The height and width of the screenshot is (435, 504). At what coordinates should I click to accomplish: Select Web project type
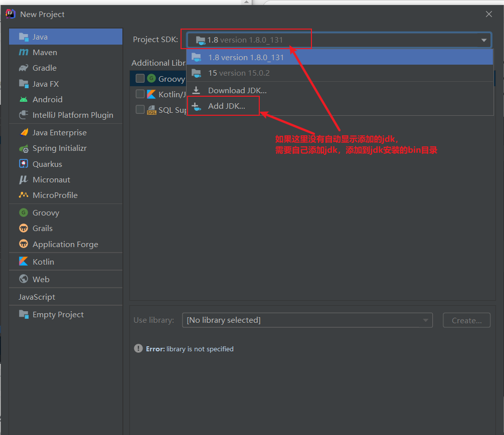(x=66, y=279)
